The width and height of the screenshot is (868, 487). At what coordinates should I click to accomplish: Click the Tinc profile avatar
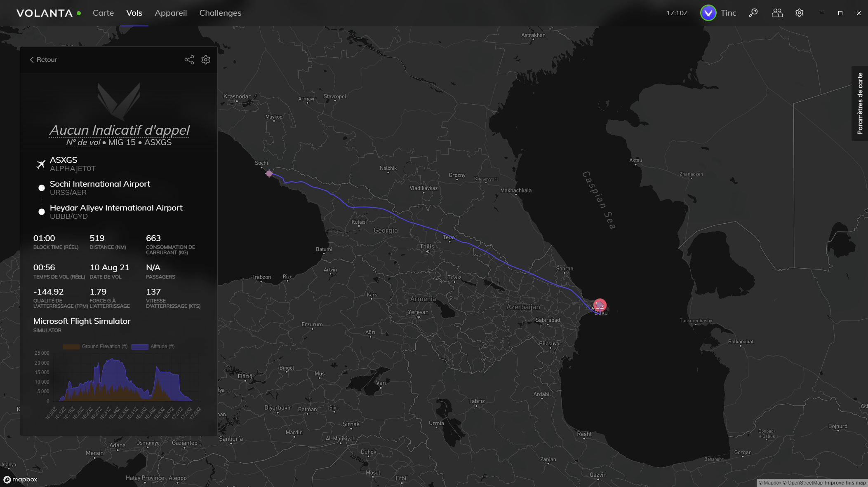(x=708, y=13)
